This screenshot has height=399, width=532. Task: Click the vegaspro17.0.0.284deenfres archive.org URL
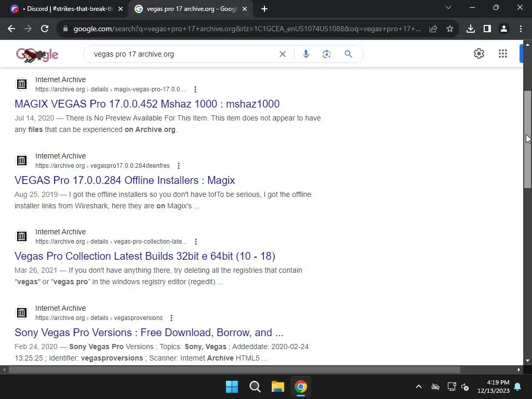102,166
